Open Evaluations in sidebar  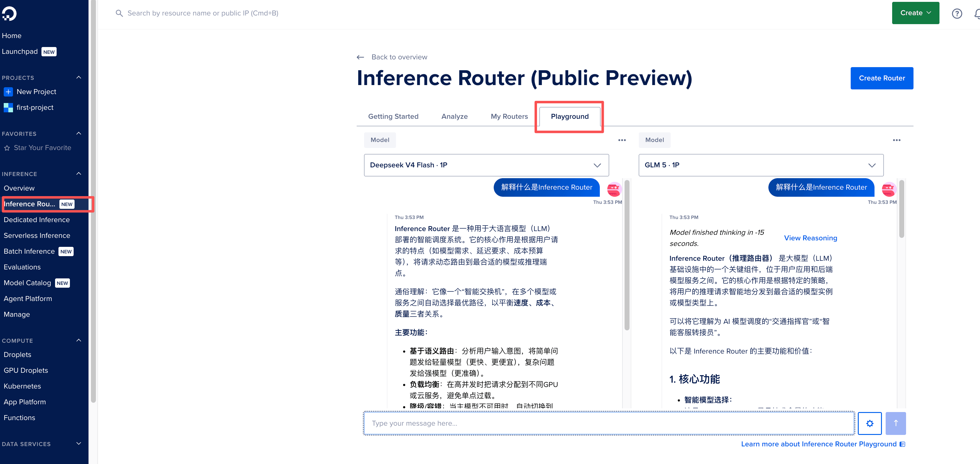tap(22, 267)
